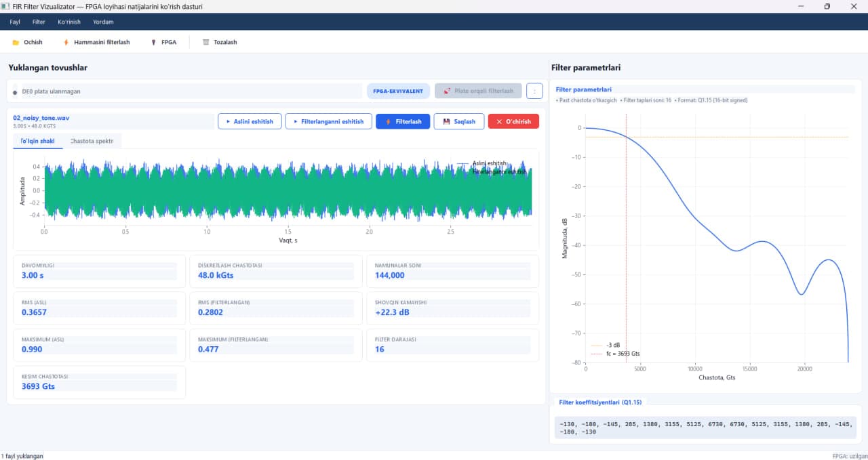Open the three-dot more options button

[534, 91]
